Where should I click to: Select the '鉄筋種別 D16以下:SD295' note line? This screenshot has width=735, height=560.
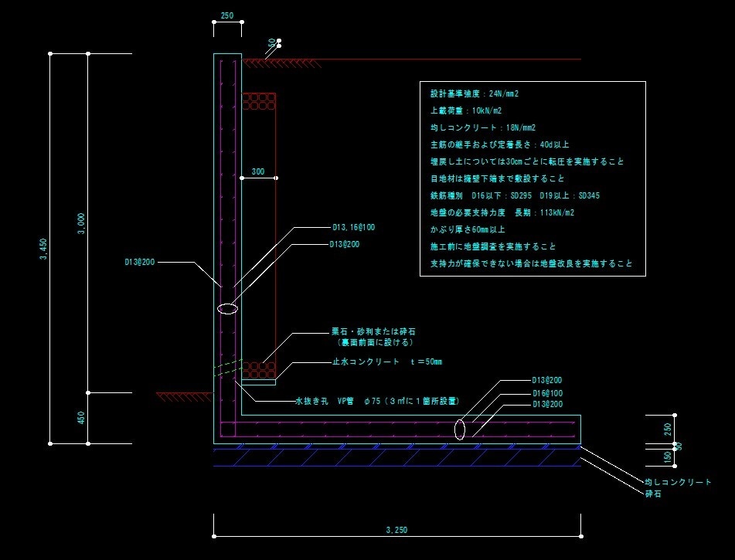coord(515,195)
